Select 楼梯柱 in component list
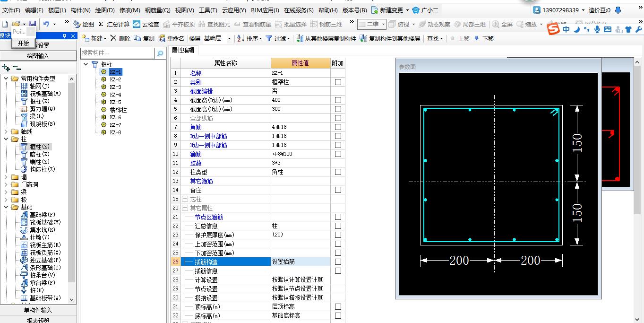Screen dimensions: 644x323 click(x=118, y=110)
